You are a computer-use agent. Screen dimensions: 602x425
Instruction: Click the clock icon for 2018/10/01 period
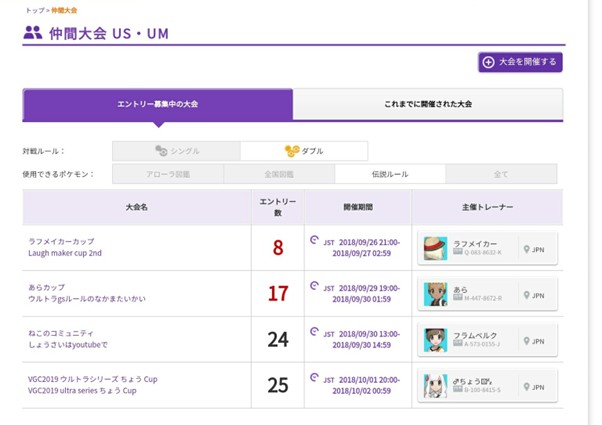point(314,377)
